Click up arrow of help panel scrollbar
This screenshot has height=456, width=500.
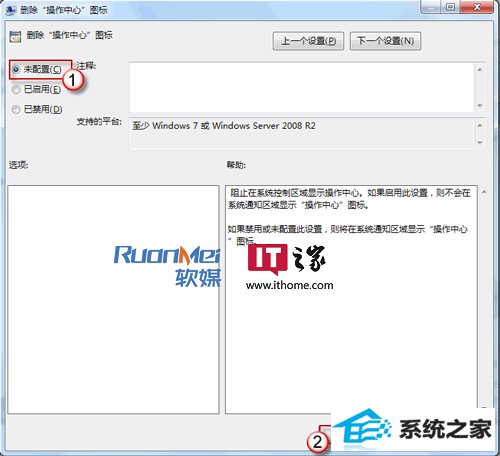(x=484, y=192)
